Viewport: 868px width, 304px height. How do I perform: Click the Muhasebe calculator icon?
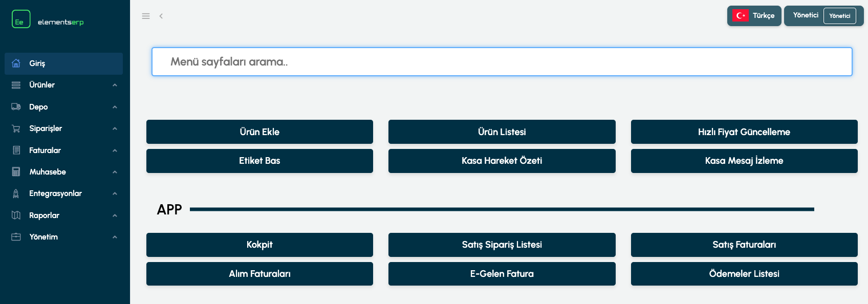pyautogui.click(x=16, y=172)
